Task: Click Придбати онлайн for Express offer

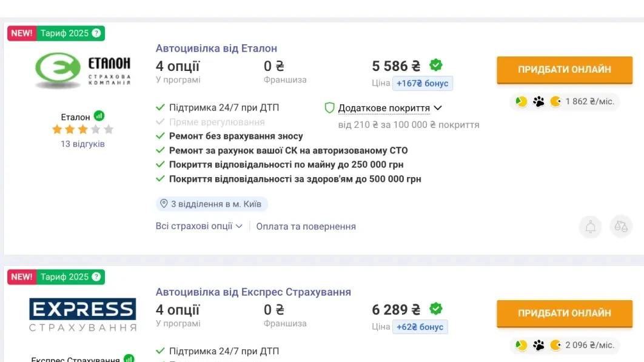Action: tap(565, 313)
